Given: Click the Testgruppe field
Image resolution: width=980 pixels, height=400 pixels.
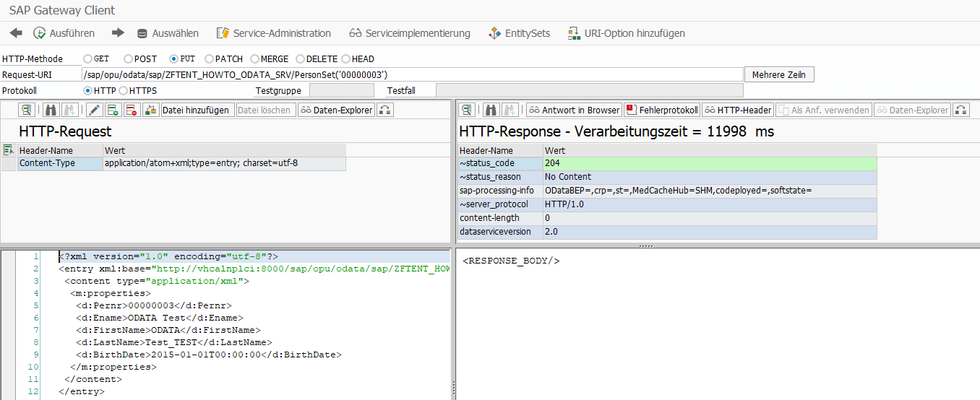Looking at the screenshot, I should (x=342, y=90).
